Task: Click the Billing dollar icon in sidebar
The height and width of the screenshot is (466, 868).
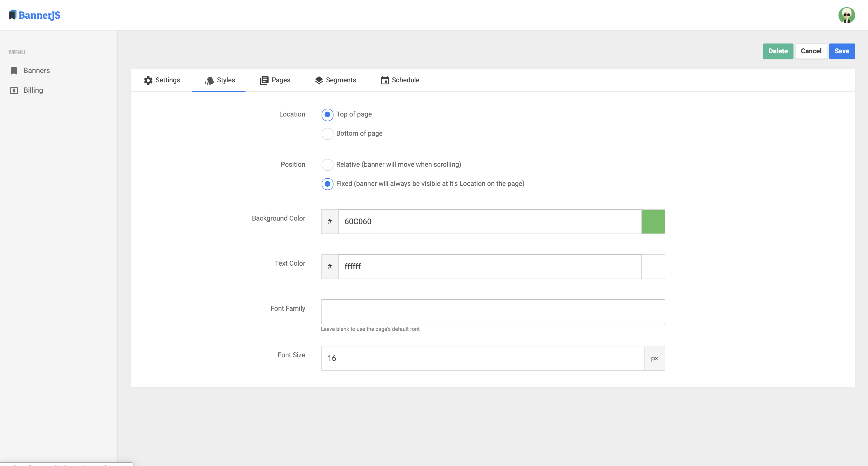Action: (x=14, y=90)
